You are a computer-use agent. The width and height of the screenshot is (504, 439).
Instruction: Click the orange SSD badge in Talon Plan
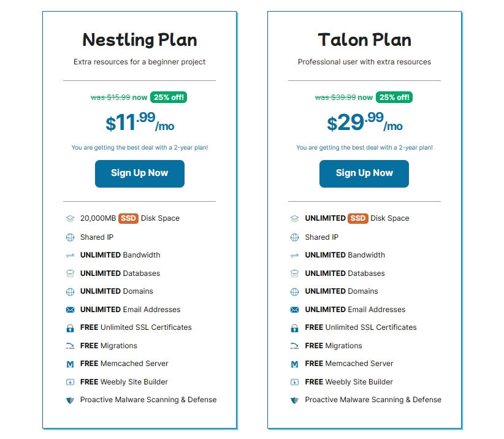point(357,218)
